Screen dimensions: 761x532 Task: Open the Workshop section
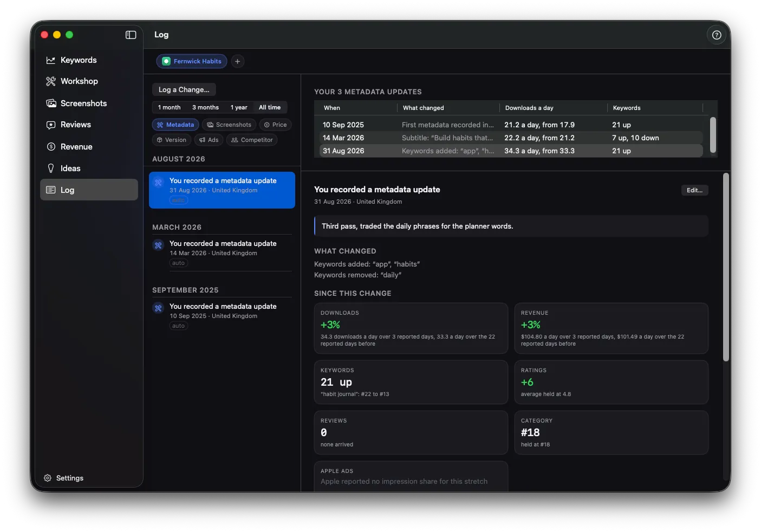(x=89, y=81)
